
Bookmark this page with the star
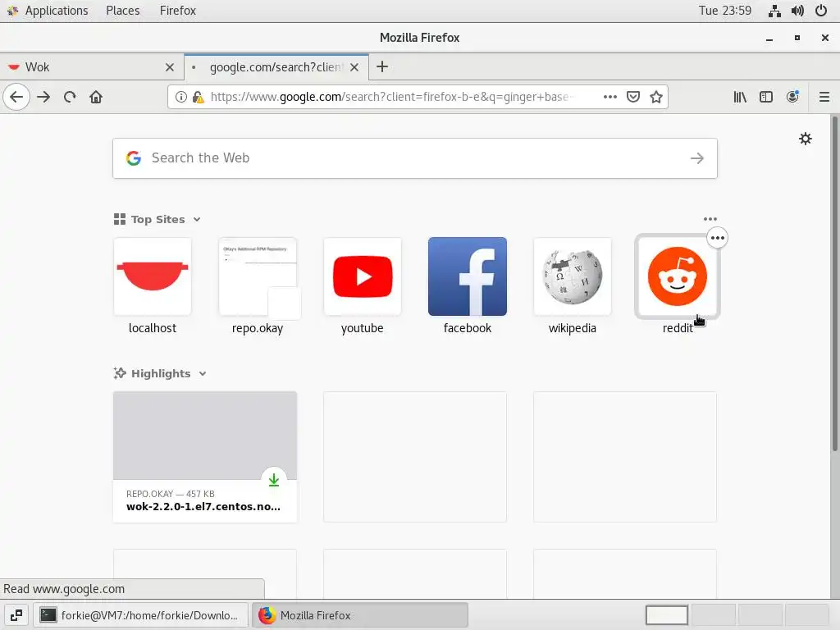[656, 97]
